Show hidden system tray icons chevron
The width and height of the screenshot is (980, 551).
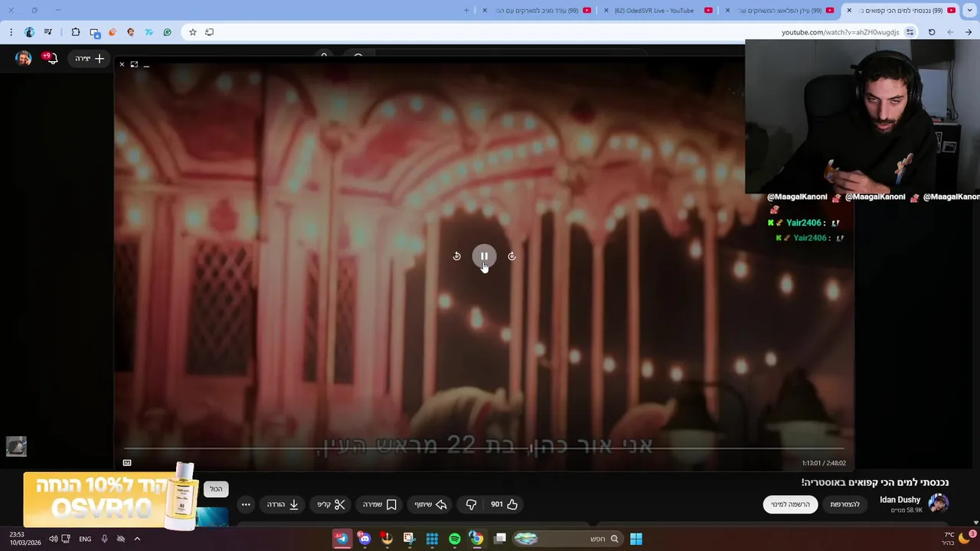pyautogui.click(x=137, y=539)
